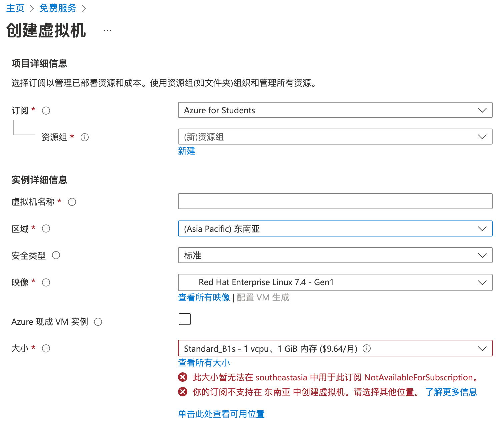Expand the 映像 Red Hat image dropdown
Screen dimensions: 504x429
335,282
